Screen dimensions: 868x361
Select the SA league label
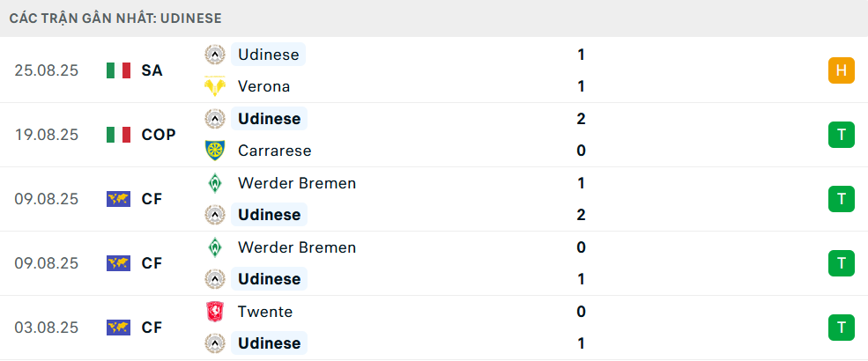pos(152,70)
